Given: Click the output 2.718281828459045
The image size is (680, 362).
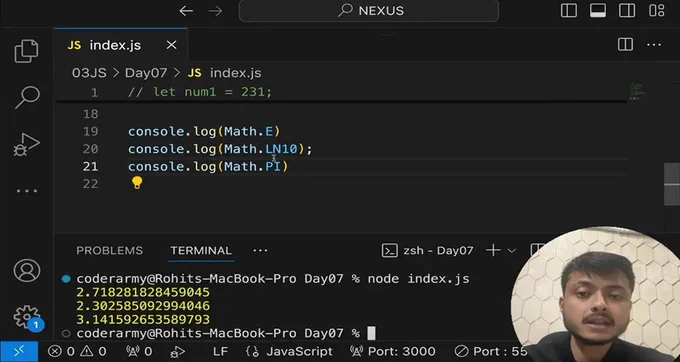Looking at the screenshot, I should click(143, 292).
